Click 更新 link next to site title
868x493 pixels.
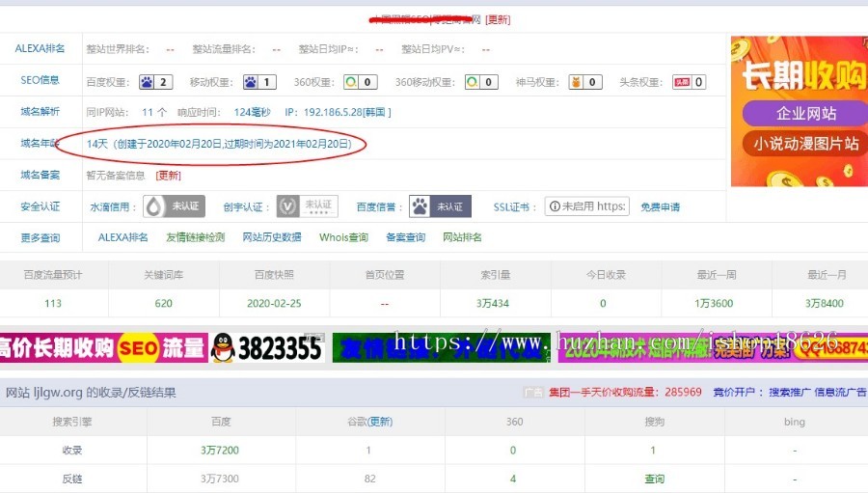(498, 19)
